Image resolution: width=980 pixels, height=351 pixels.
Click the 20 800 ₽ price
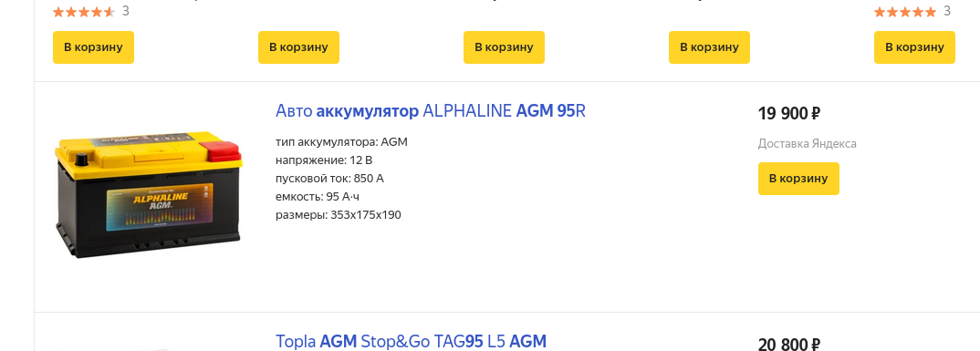click(788, 344)
